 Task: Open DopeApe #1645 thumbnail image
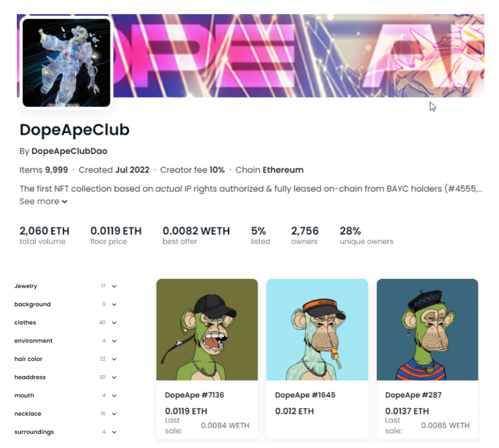[x=317, y=330]
